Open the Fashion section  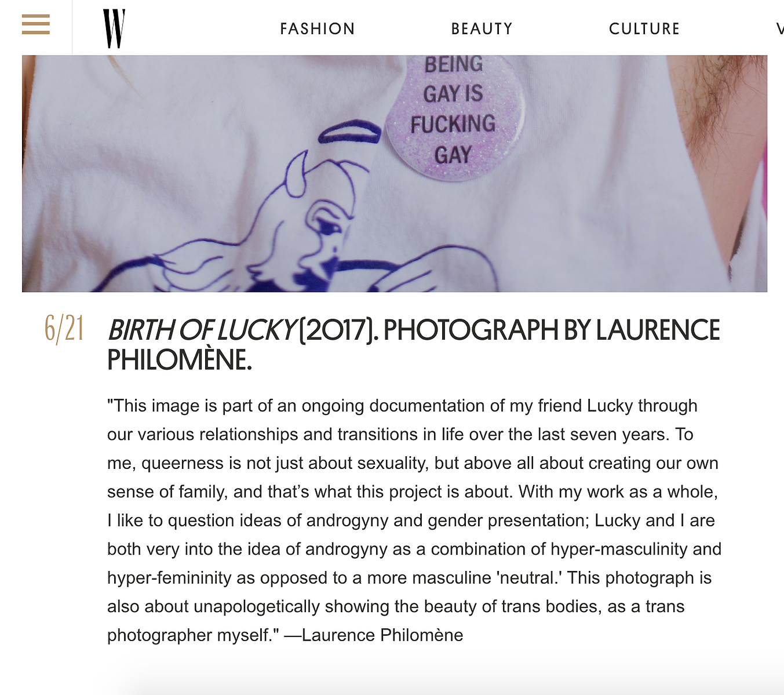tap(318, 28)
